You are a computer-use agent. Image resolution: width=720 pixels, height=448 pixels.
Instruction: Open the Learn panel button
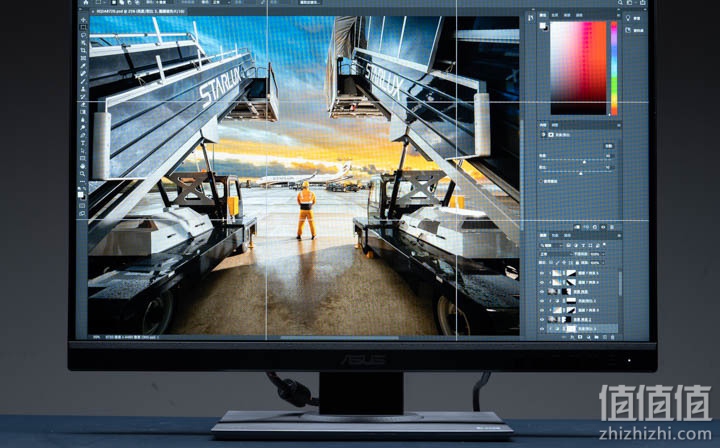coord(632,18)
